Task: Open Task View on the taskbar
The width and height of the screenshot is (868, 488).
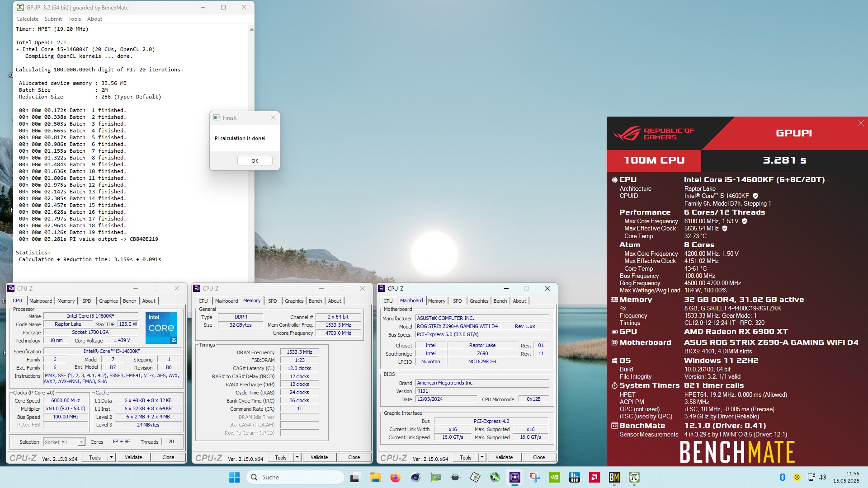Action: pos(355,477)
